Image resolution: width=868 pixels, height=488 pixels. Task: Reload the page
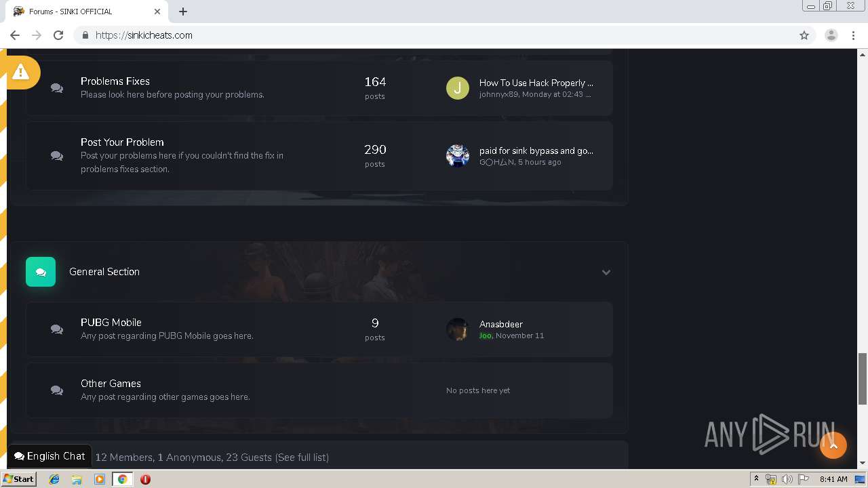tap(58, 35)
